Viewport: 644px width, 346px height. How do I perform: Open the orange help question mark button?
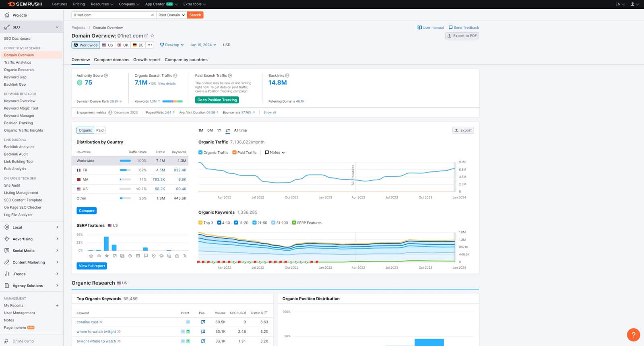pyautogui.click(x=634, y=335)
